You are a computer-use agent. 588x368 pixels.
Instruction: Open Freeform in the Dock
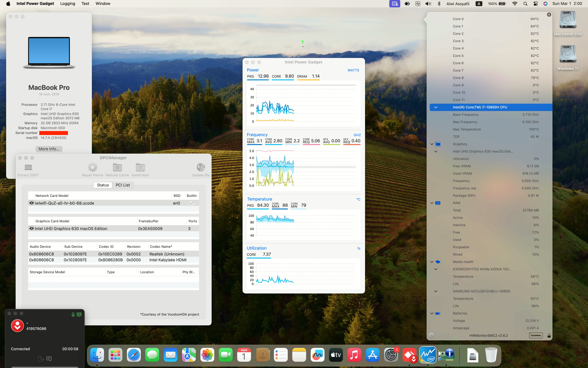coord(318,355)
